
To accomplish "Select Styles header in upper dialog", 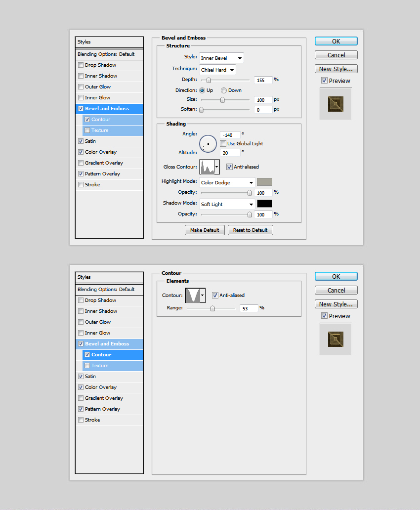I will [109, 42].
